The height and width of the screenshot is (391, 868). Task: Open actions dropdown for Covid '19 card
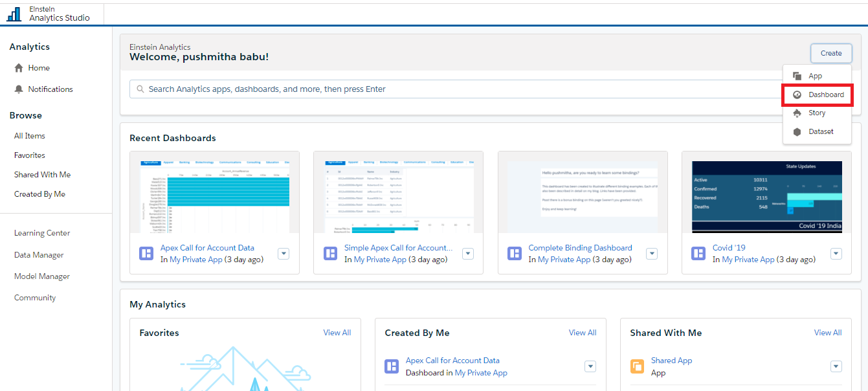click(x=836, y=254)
